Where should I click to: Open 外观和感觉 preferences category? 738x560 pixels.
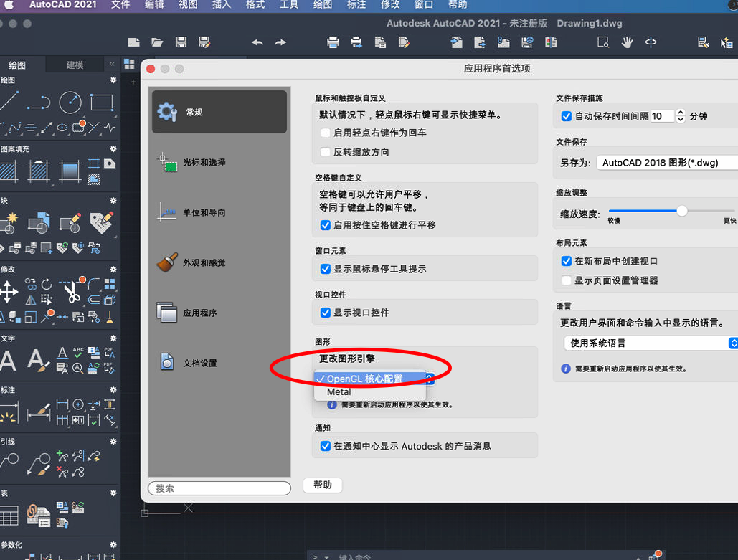(219, 262)
